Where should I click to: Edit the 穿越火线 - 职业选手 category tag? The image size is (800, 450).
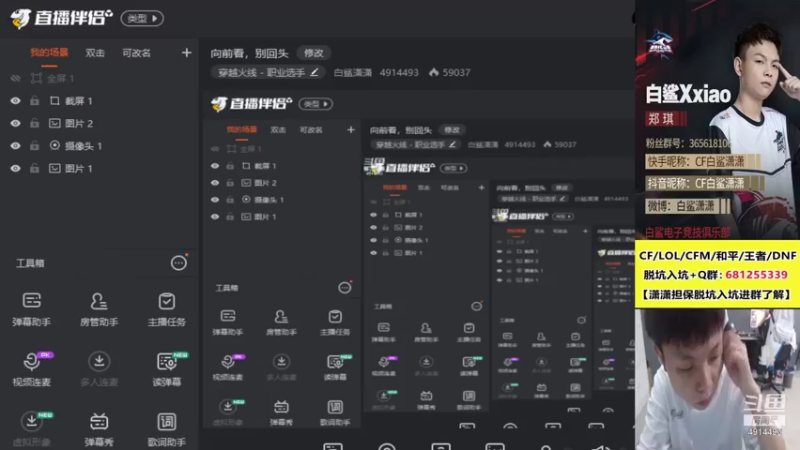point(268,72)
